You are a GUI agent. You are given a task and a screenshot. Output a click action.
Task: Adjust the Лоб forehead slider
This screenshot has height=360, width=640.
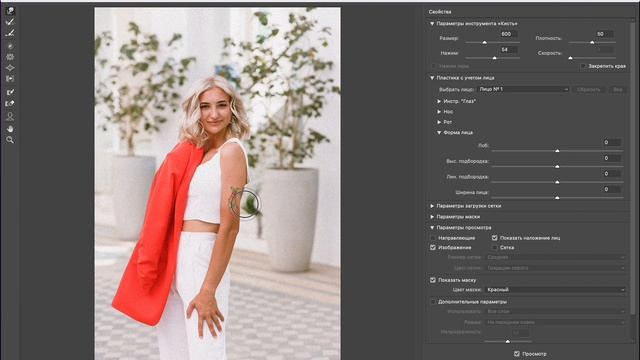tap(557, 151)
